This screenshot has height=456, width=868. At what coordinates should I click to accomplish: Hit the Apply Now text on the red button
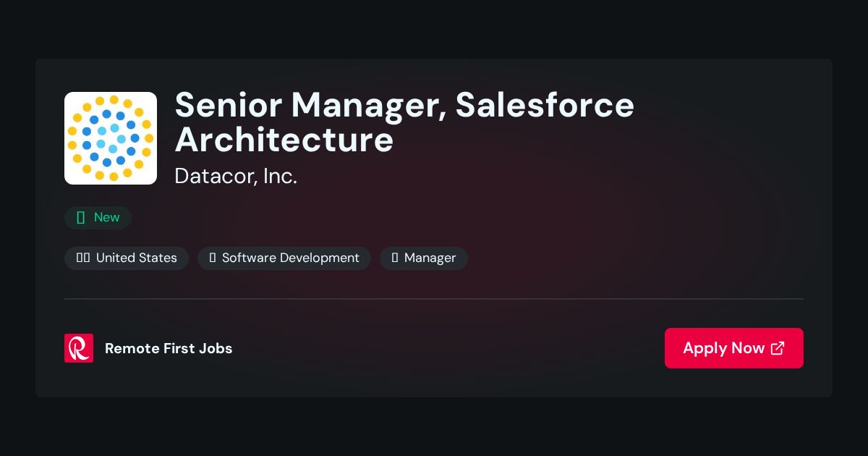[x=723, y=348]
